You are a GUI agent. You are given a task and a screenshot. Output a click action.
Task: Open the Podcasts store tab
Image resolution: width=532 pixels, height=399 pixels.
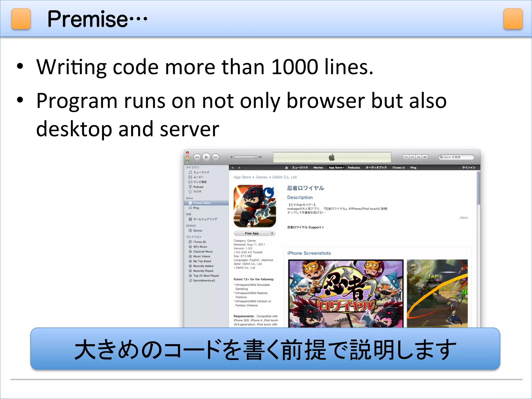click(354, 168)
